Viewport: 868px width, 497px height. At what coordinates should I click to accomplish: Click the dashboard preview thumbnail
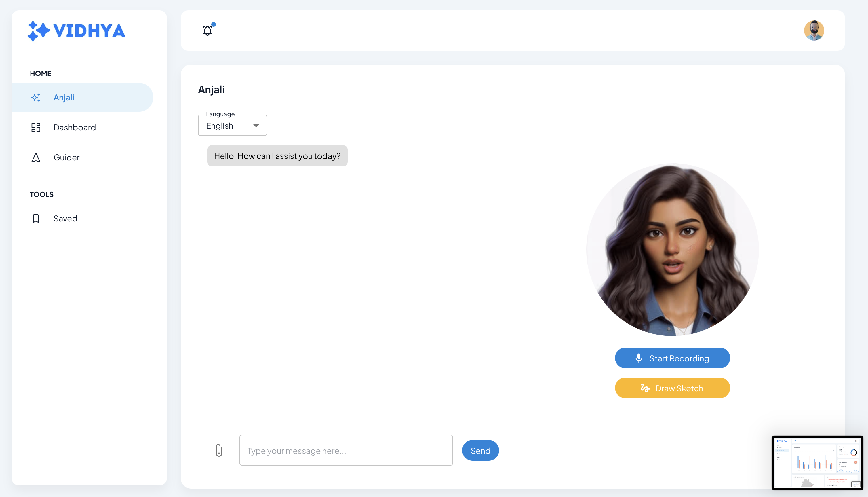click(x=817, y=462)
